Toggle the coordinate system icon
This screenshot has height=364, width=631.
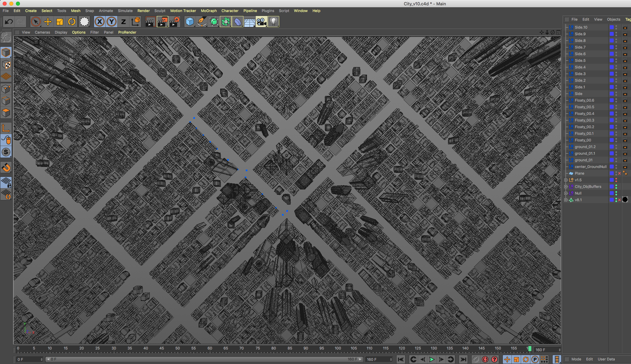point(135,22)
